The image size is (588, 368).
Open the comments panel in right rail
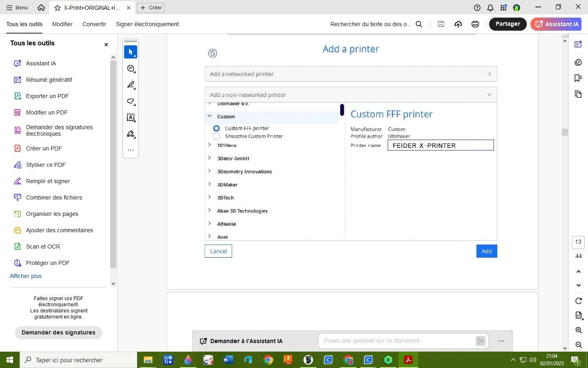point(578,62)
